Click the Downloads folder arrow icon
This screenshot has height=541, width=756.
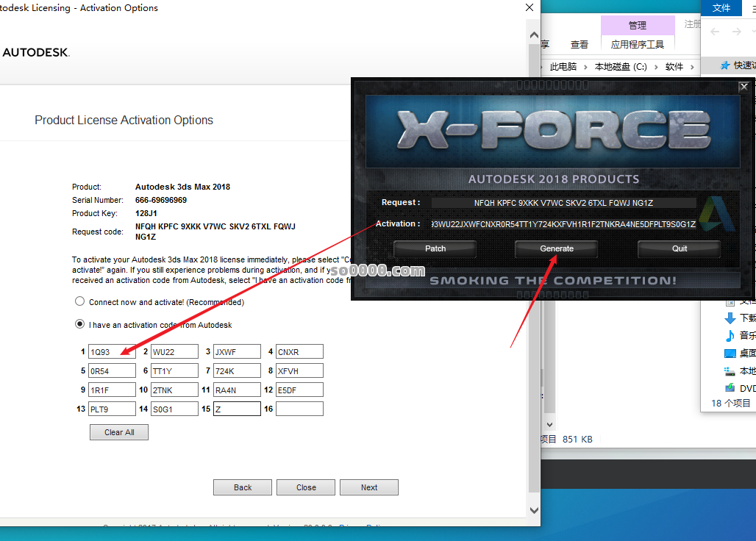point(730,318)
